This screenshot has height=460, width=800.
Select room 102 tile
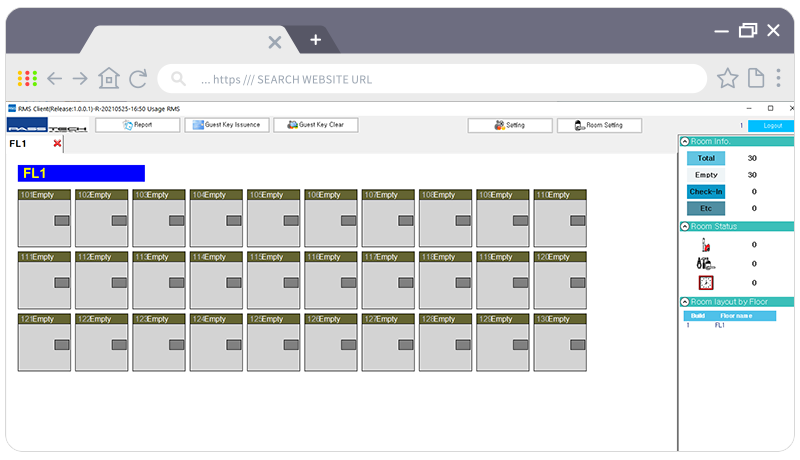[102, 218]
